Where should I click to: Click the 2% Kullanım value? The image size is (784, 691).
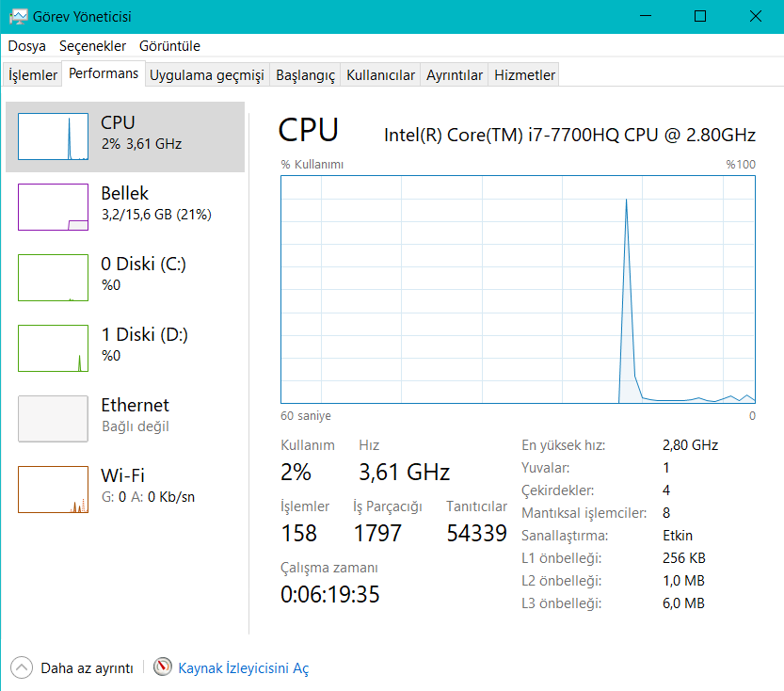[296, 472]
